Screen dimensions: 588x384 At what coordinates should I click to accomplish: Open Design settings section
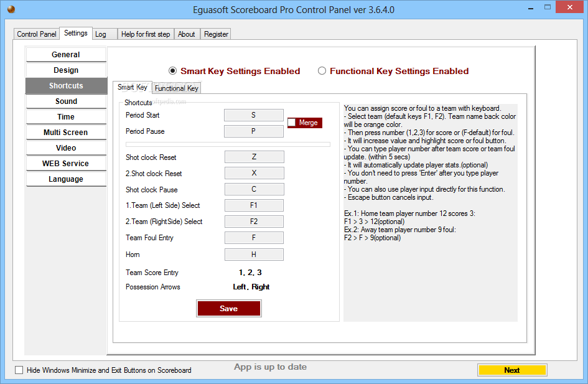(x=66, y=70)
